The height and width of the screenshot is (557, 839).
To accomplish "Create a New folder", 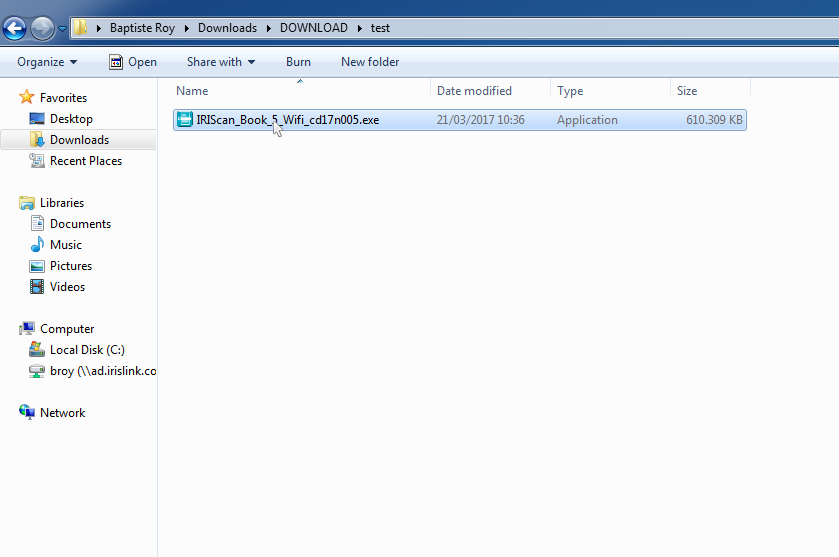I will click(370, 62).
